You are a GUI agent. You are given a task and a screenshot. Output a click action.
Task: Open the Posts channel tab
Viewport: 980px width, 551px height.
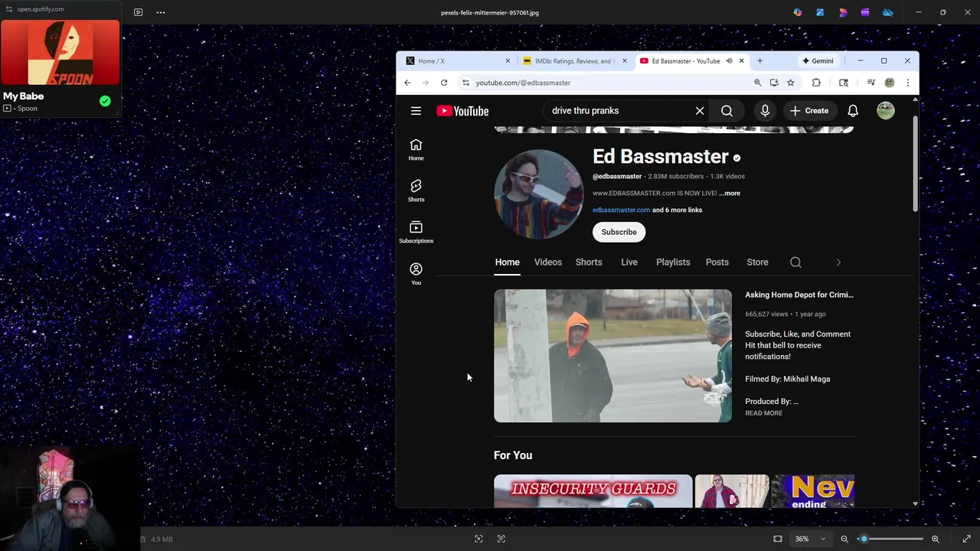[717, 262]
